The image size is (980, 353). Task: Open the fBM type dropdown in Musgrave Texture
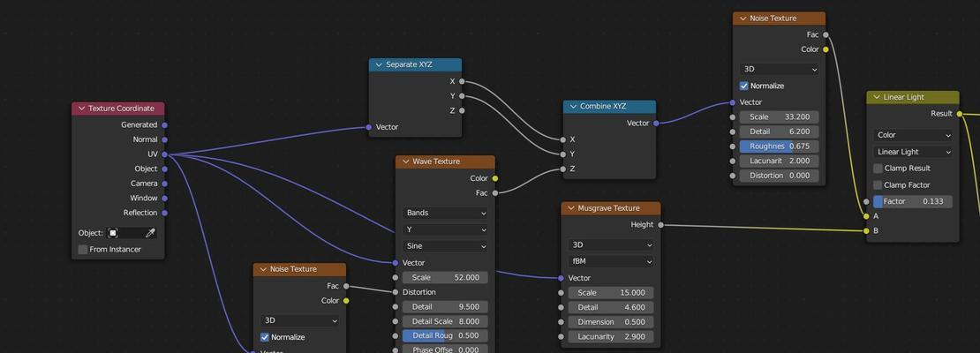611,262
